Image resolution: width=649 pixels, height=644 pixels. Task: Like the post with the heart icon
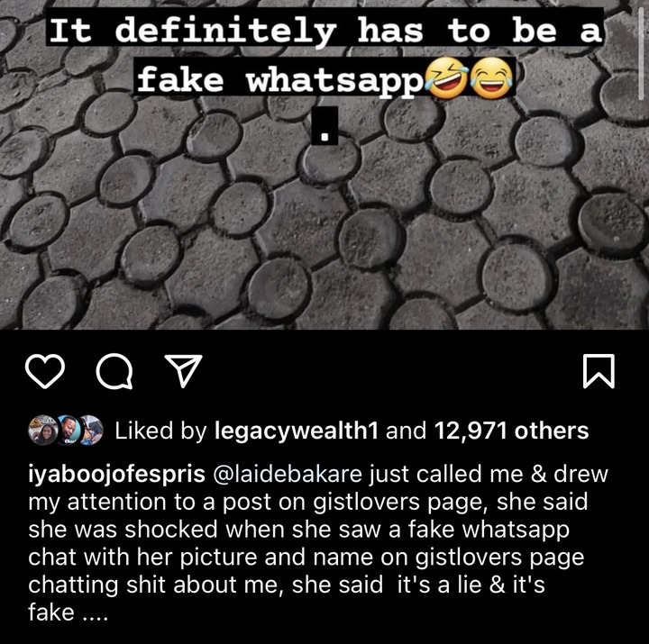tap(45, 371)
